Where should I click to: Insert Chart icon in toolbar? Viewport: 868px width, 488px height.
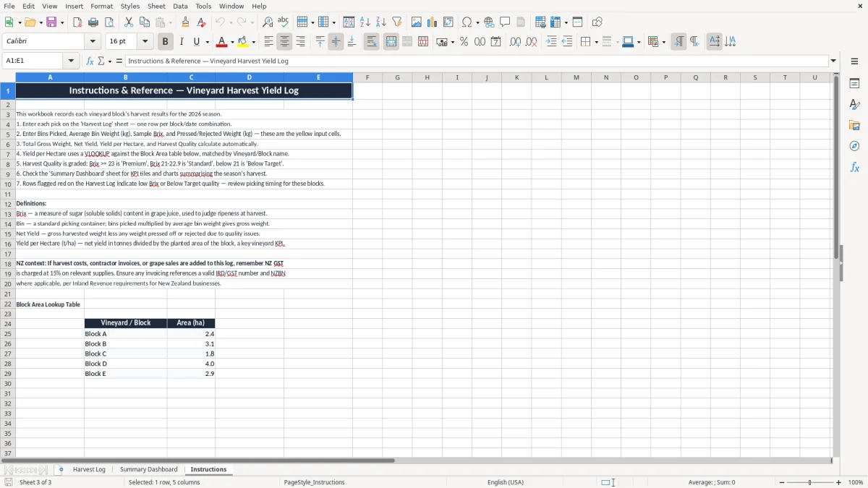433,22
